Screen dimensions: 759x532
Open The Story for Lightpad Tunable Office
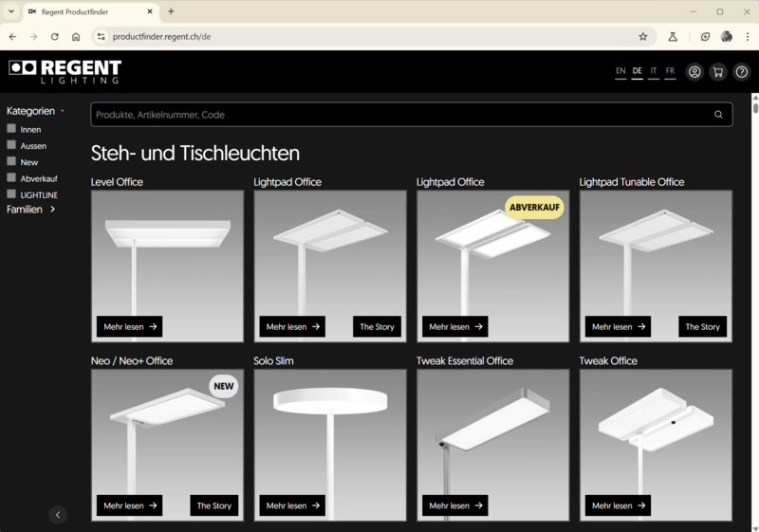[702, 327]
